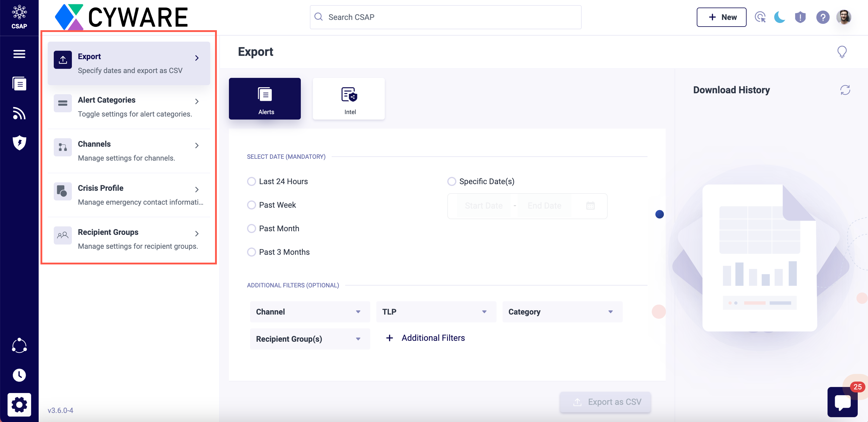Open the shield lightning sidebar icon
This screenshot has width=868, height=422.
click(x=19, y=142)
